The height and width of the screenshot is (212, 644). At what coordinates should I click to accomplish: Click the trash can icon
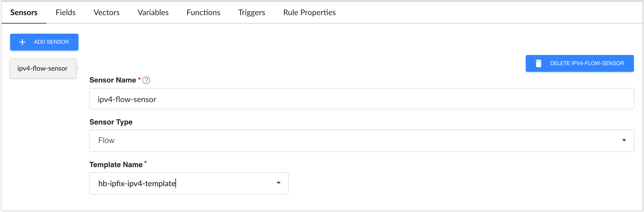click(x=538, y=63)
